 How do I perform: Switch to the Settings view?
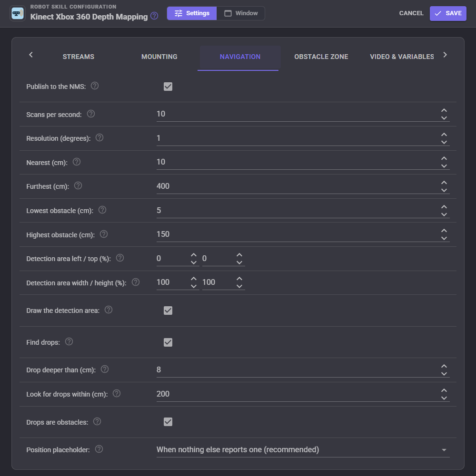192,13
